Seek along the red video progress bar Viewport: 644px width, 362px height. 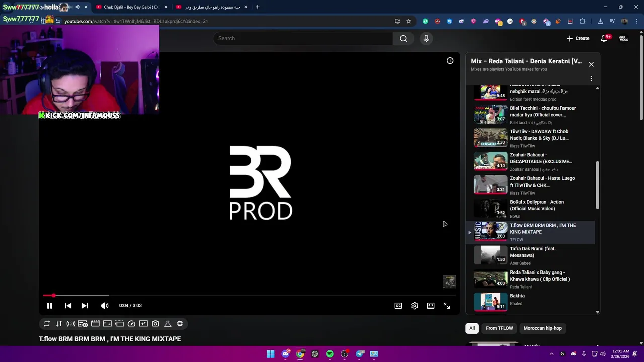pyautogui.click(x=250, y=295)
